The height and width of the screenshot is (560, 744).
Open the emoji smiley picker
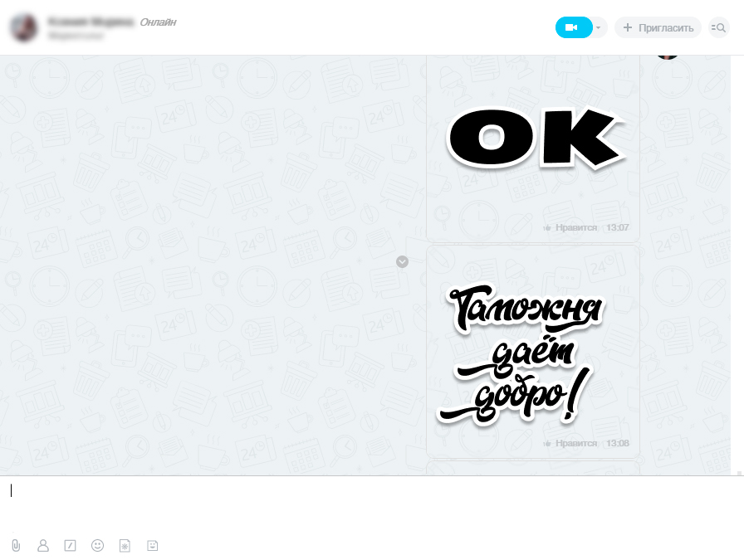(x=97, y=546)
